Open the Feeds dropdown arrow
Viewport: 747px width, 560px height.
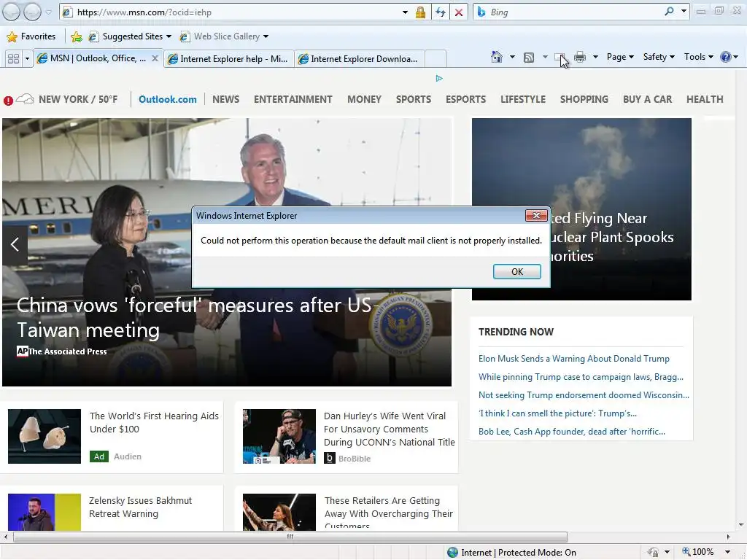click(x=545, y=57)
